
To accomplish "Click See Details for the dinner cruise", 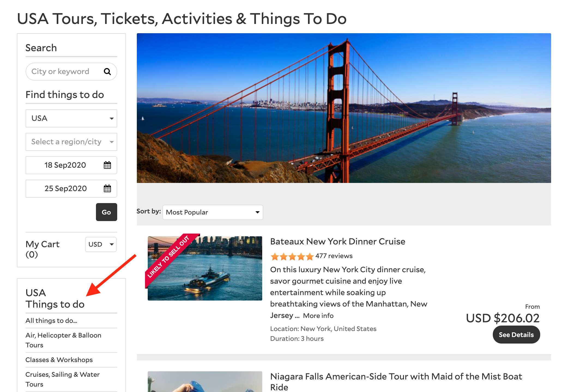I will click(x=516, y=335).
